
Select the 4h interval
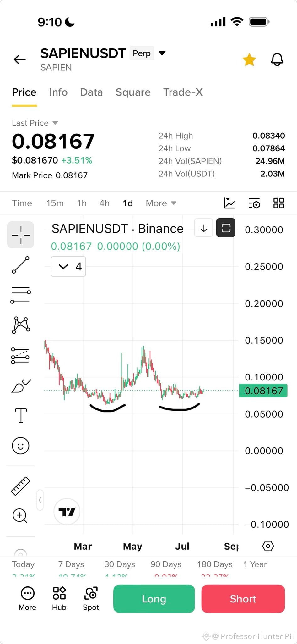pos(105,203)
